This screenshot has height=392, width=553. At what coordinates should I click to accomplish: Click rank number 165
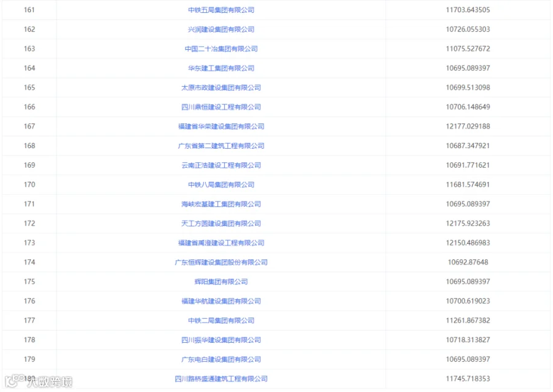29,87
